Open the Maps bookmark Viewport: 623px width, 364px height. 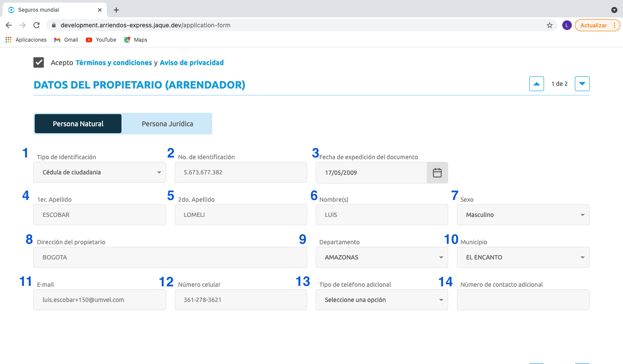(136, 39)
